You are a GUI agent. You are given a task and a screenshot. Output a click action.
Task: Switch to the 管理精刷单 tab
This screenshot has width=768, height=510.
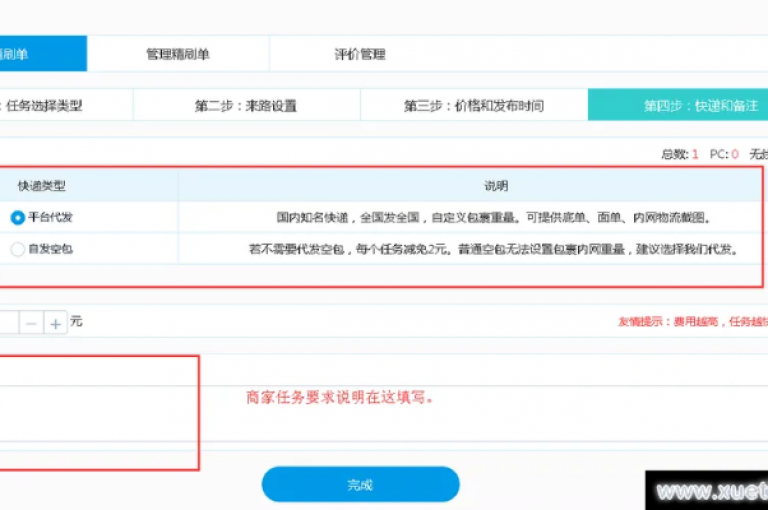(x=178, y=54)
